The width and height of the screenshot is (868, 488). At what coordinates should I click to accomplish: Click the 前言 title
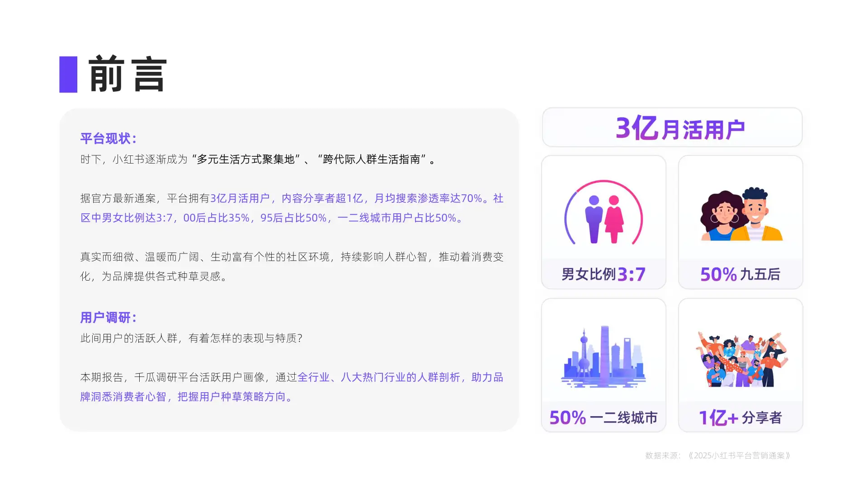[127, 75]
